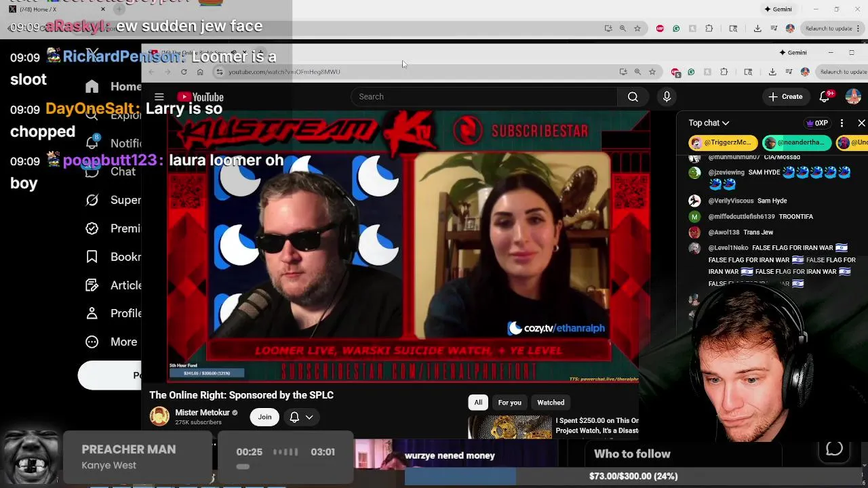Image resolution: width=868 pixels, height=488 pixels.
Task: Open video titled 'I Spent $250.00 on This'
Action: 597,426
